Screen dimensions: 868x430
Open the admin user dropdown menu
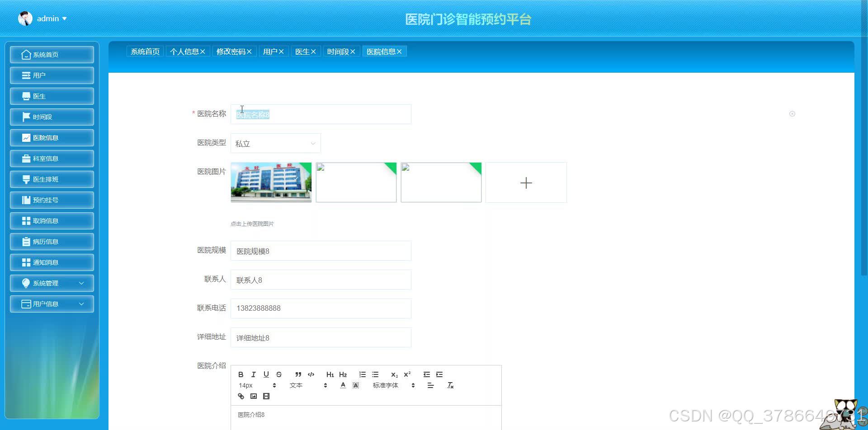pyautogui.click(x=52, y=19)
